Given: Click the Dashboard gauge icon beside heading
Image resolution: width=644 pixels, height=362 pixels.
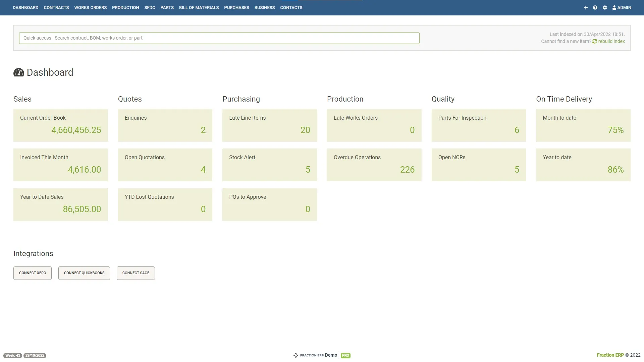Looking at the screenshot, I should [x=19, y=72].
